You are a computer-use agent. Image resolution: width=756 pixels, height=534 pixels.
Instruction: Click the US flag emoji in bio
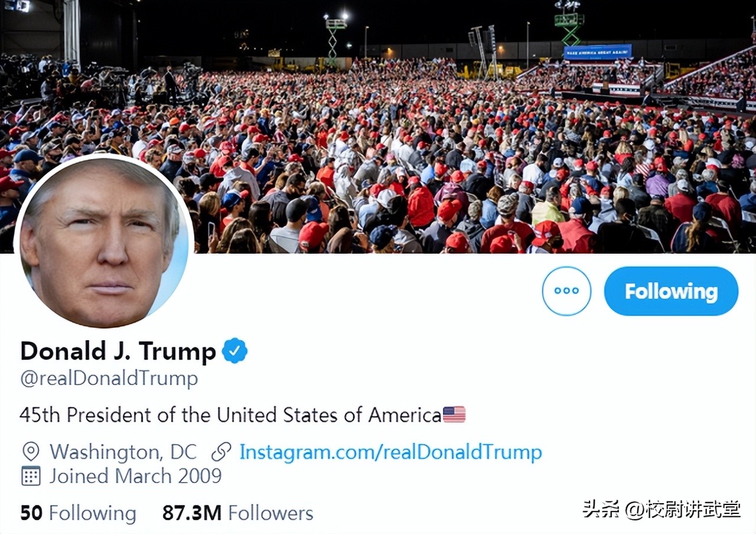coord(454,414)
